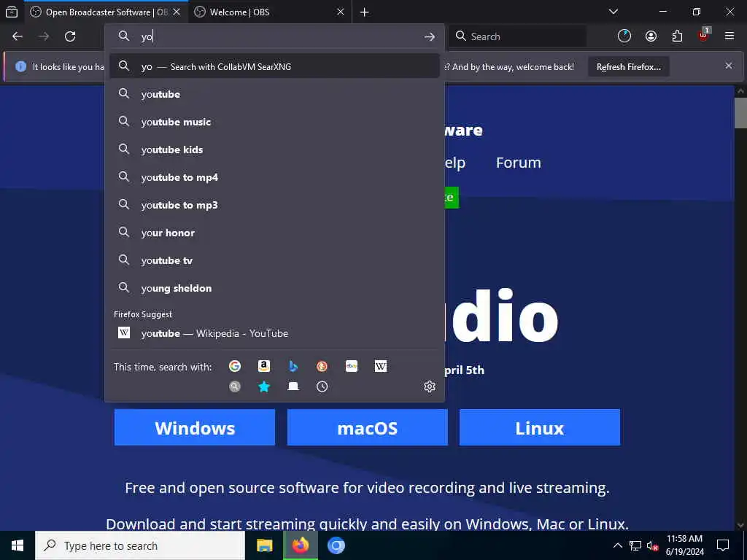This screenshot has height=560, width=747.
Task: Open the circular downloads indicator in toolbar
Action: 624,36
